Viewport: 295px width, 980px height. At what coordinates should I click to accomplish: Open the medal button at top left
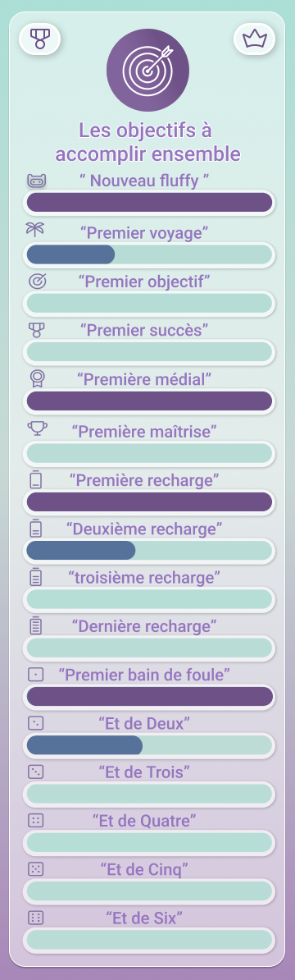click(x=40, y=39)
